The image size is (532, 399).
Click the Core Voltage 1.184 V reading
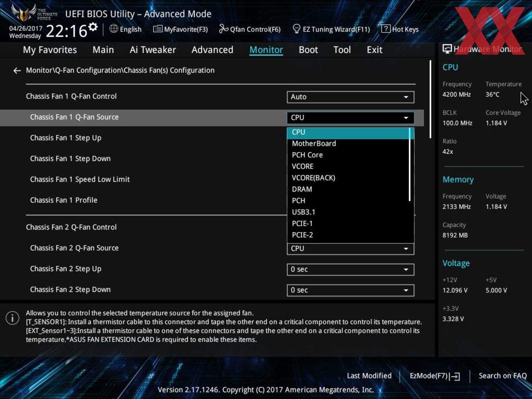coord(496,123)
